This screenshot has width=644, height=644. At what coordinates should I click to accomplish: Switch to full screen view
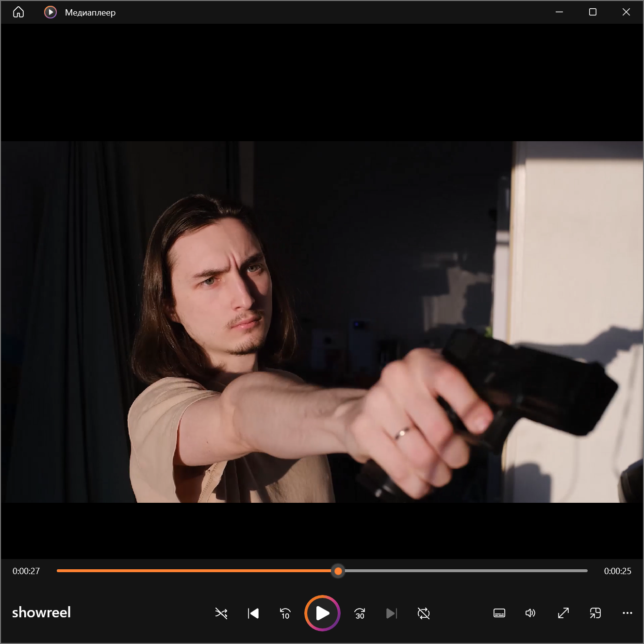[x=563, y=613]
